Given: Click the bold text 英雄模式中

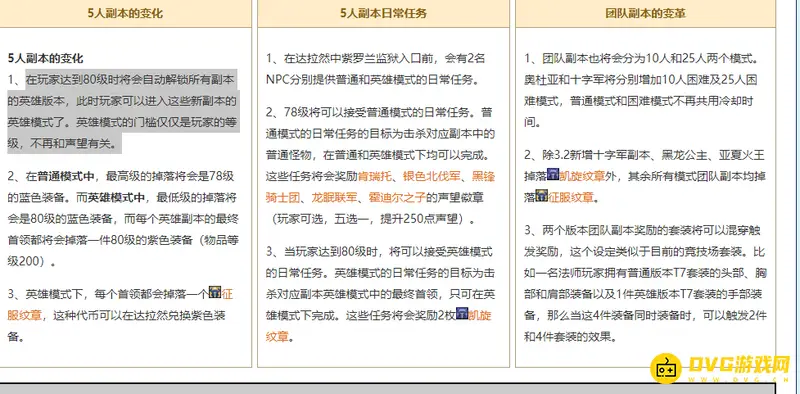Looking at the screenshot, I should [116, 198].
